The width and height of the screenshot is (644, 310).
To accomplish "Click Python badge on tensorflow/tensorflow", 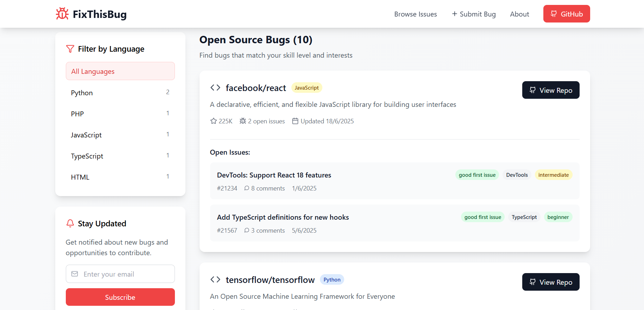I will coord(332,279).
